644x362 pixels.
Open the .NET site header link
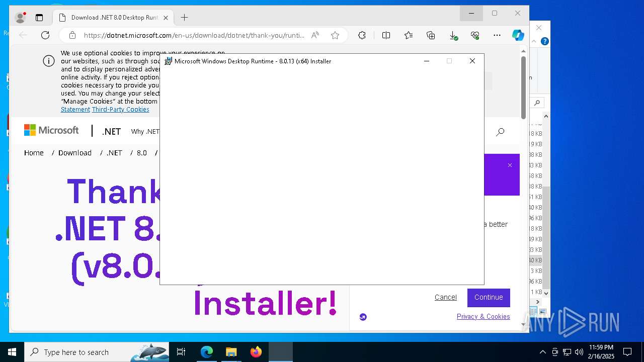point(111,132)
